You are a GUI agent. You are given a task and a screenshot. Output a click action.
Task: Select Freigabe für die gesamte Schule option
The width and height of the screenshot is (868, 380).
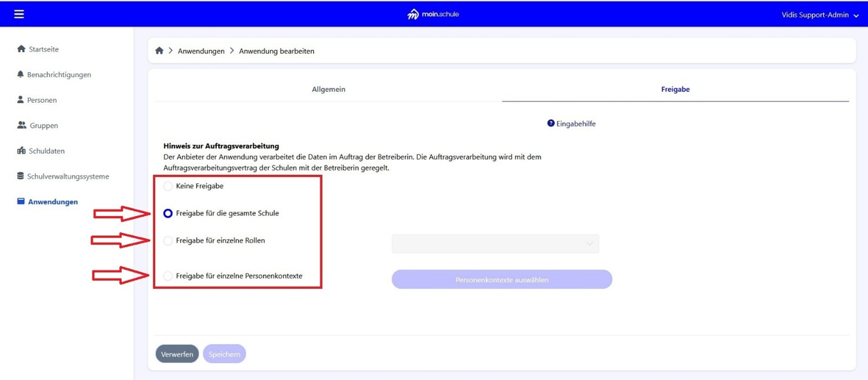168,214
